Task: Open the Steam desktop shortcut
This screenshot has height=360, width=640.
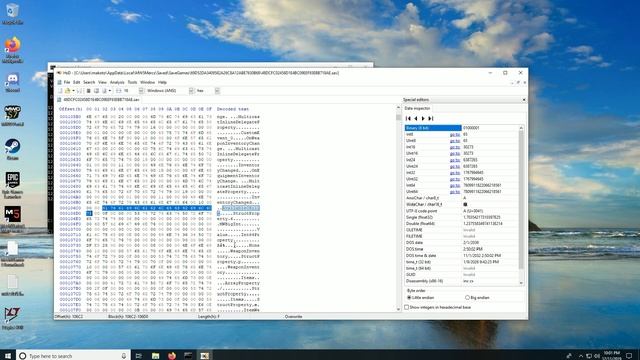Action: (13, 149)
